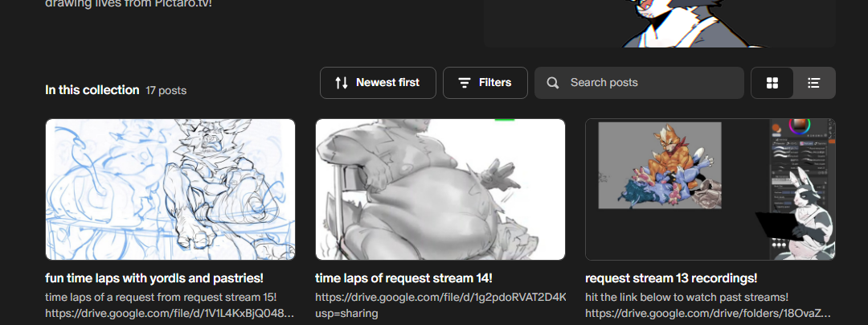This screenshot has height=325, width=868.
Task: Open the request stream 13 recording thumbnail
Action: coord(710,189)
